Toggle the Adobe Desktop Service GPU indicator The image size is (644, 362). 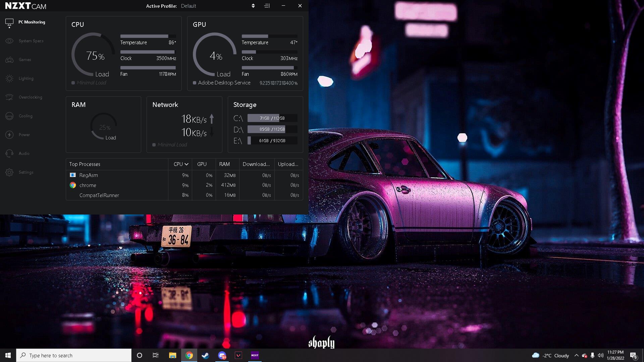tap(195, 83)
